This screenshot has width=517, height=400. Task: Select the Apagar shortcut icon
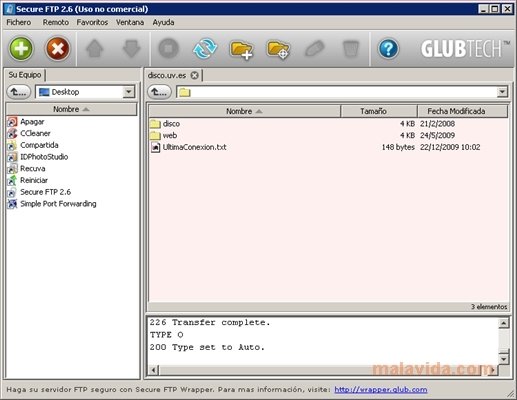pyautogui.click(x=12, y=122)
